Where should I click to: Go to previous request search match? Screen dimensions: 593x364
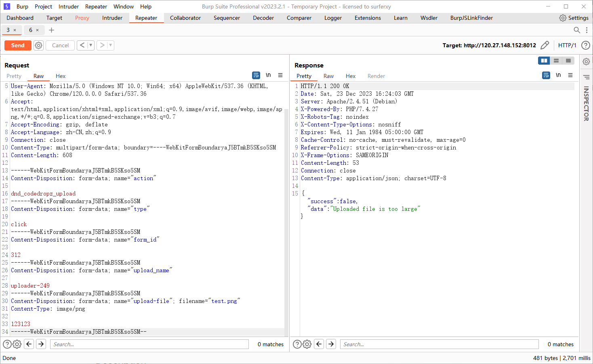tap(29, 344)
